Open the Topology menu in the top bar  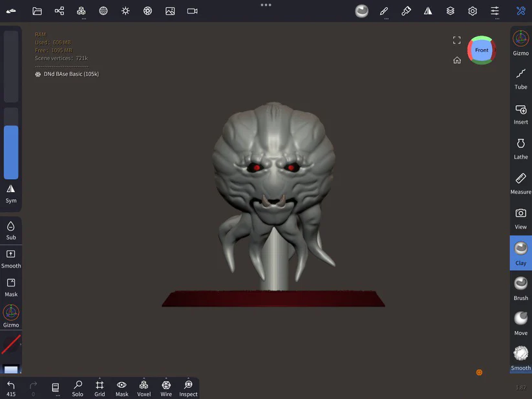(81, 11)
